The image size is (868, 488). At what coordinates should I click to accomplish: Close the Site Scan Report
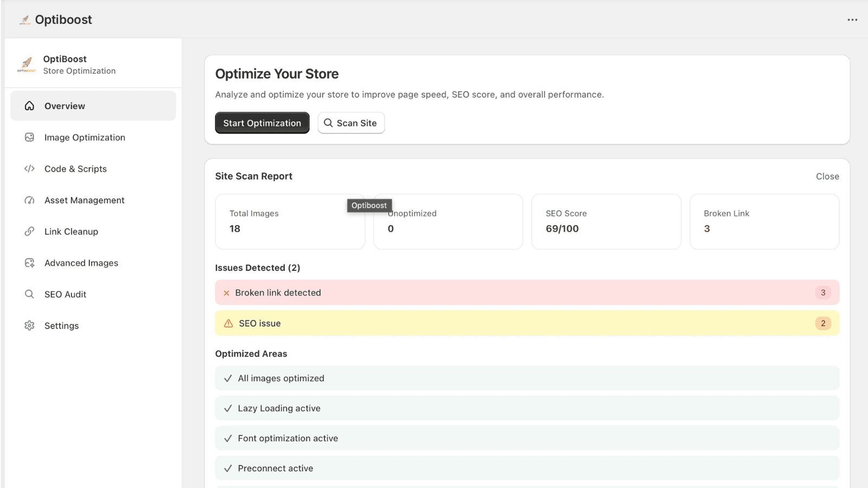pos(827,176)
